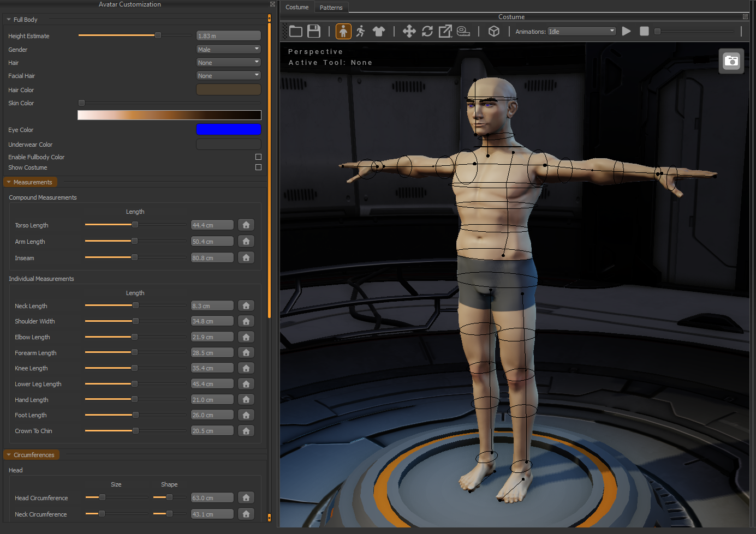Reset Inseam with home icon
The height and width of the screenshot is (534, 756).
246,257
